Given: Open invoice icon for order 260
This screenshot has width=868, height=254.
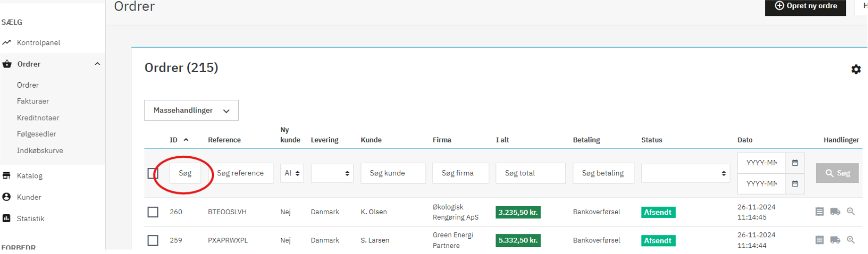Looking at the screenshot, I should [x=819, y=212].
